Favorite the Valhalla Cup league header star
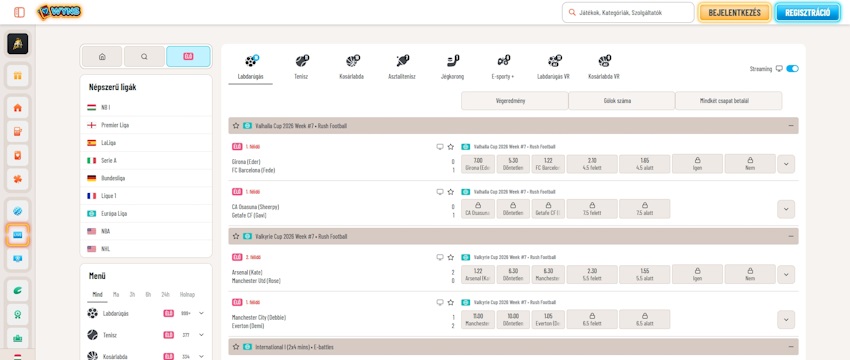This screenshot has height=360, width=850. (236, 126)
